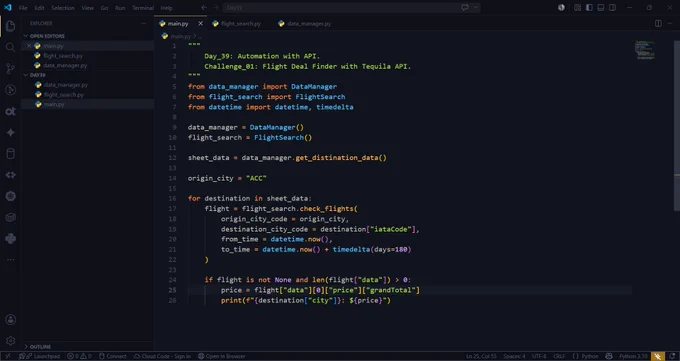Open the Copilot chat icon in title bar

coord(465,8)
